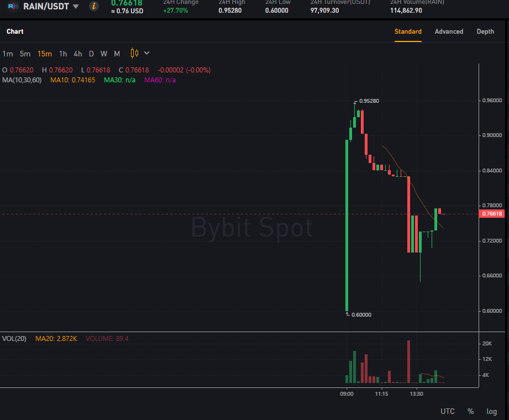The width and height of the screenshot is (509, 420).
Task: Toggle the UTC timezone setting
Action: 447,411
